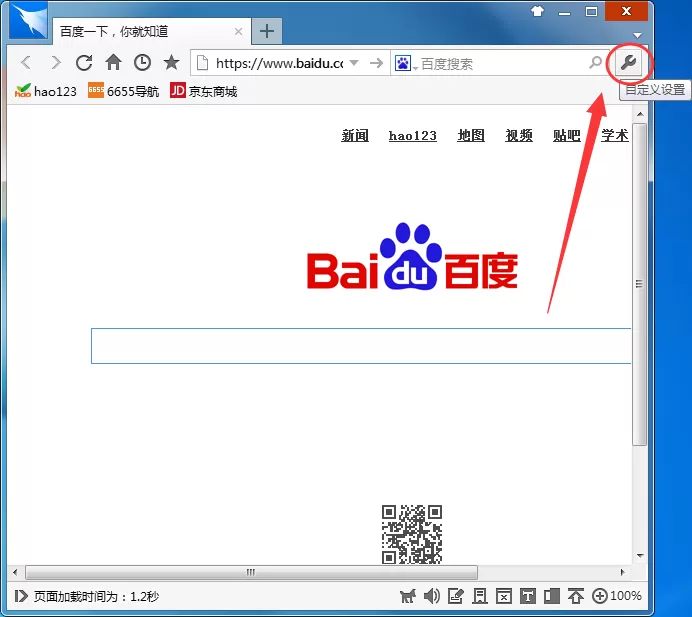Expand the tab list arrow under close button

click(x=637, y=35)
